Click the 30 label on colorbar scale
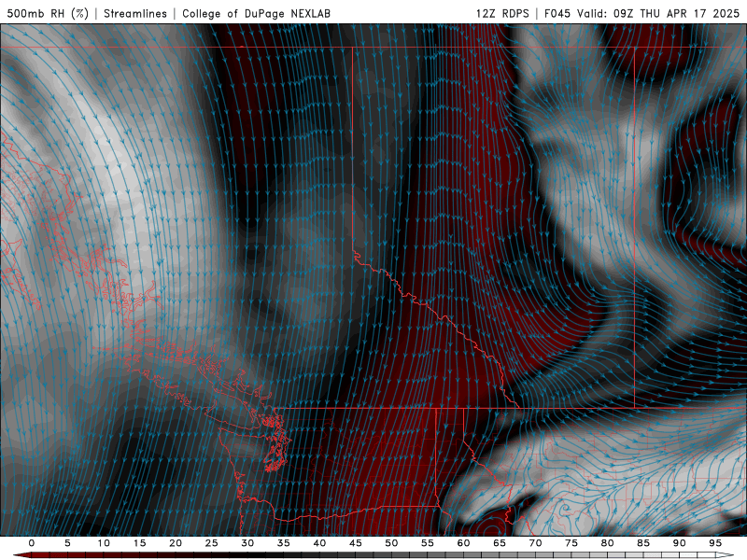Viewport: 747px width, 560px height. pos(247,543)
